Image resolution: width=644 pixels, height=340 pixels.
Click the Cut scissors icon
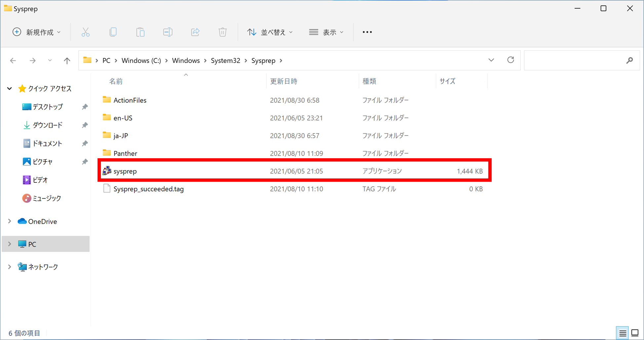click(86, 32)
